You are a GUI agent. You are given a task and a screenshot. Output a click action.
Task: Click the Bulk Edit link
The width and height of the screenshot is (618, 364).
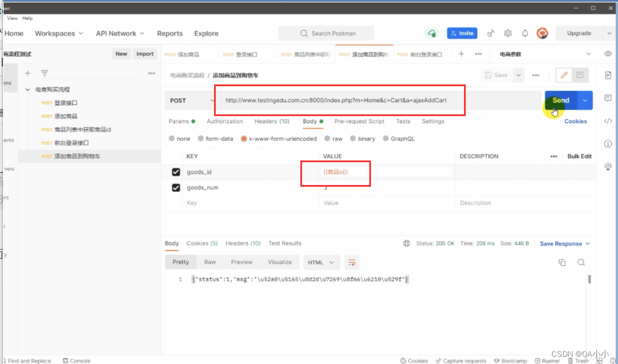point(580,156)
